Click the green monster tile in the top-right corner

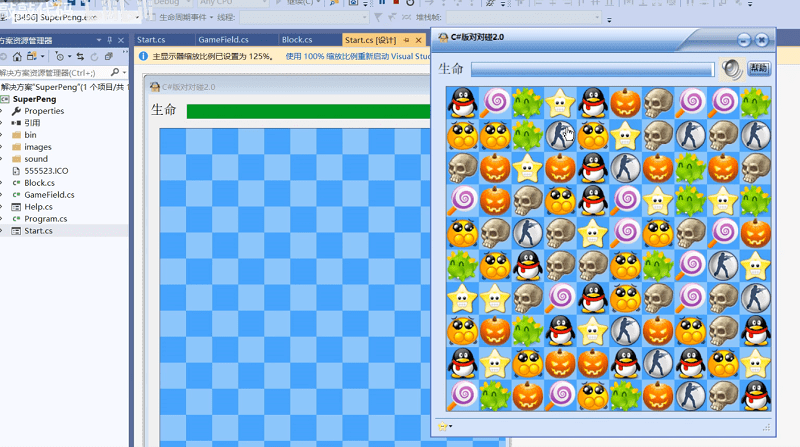coord(756,103)
